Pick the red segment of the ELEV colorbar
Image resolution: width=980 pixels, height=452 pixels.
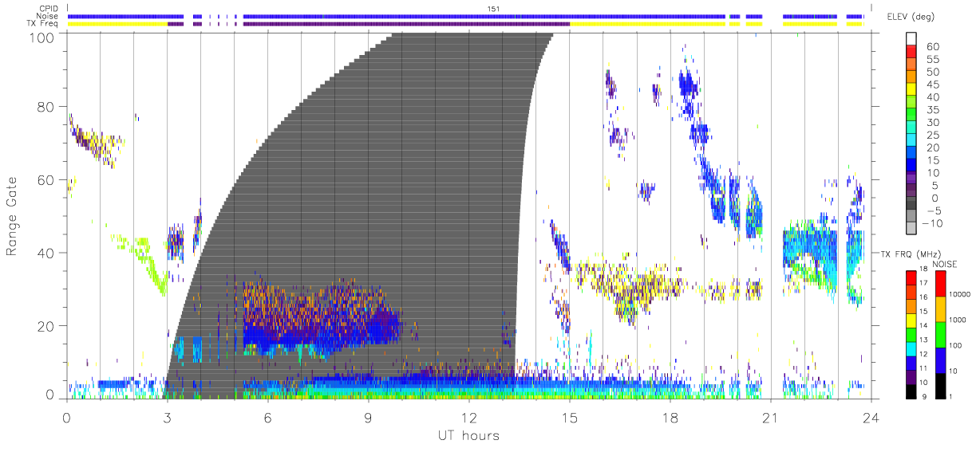tap(911, 53)
